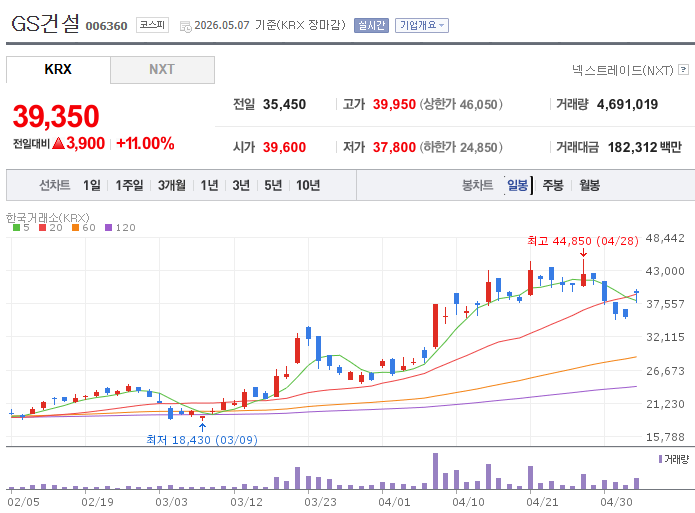The image size is (695, 513).
Task: Click the purple 120-day moving average swatch
Action: point(109,227)
